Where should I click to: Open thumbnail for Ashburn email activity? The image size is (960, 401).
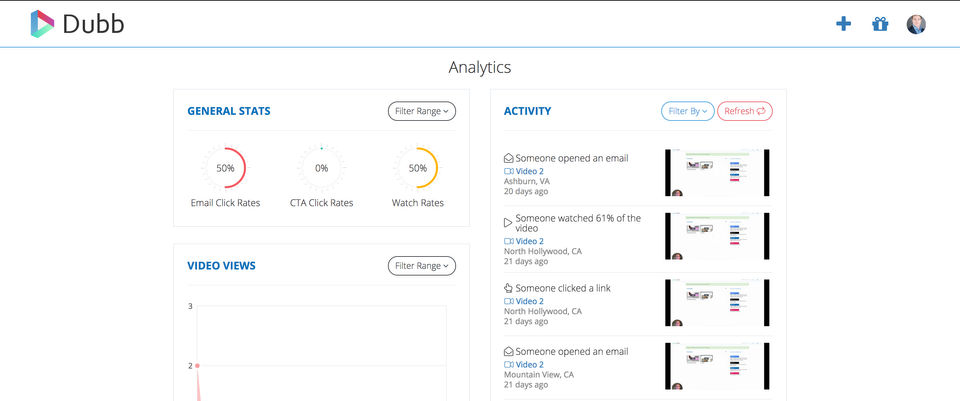click(x=717, y=173)
